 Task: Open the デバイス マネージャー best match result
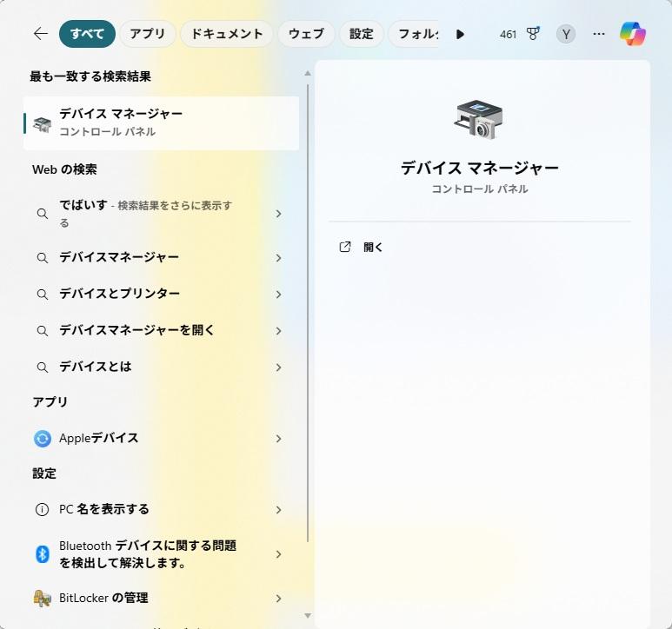click(x=161, y=123)
